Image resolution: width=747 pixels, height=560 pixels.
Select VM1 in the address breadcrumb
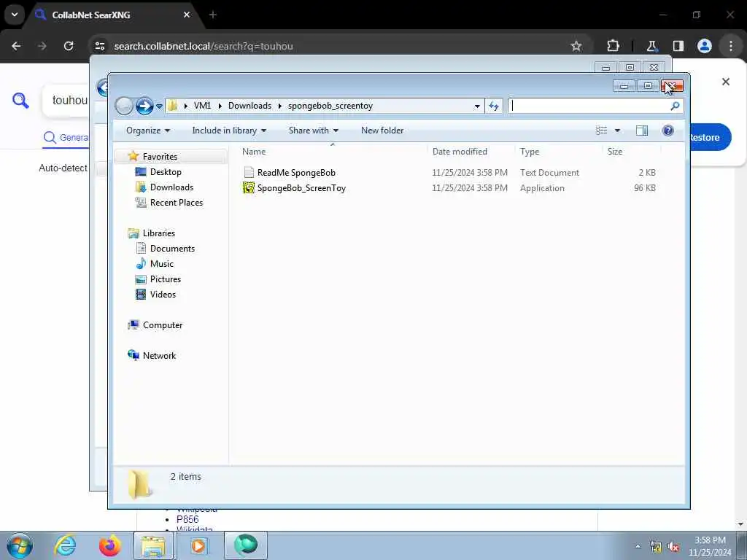coord(202,106)
